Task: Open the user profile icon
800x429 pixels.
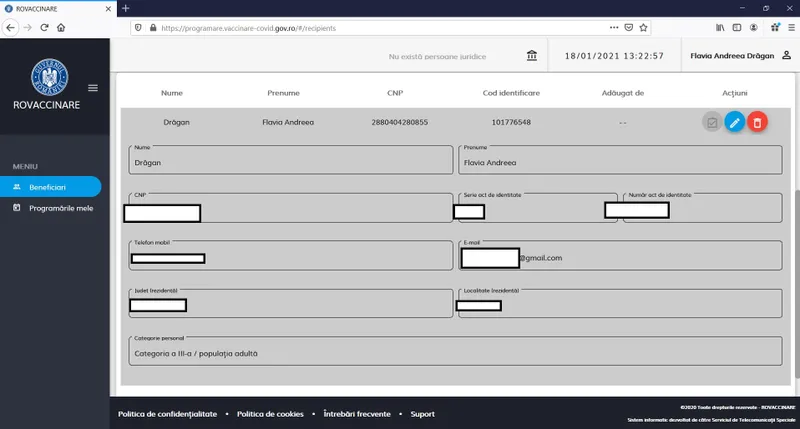Action: click(x=786, y=55)
